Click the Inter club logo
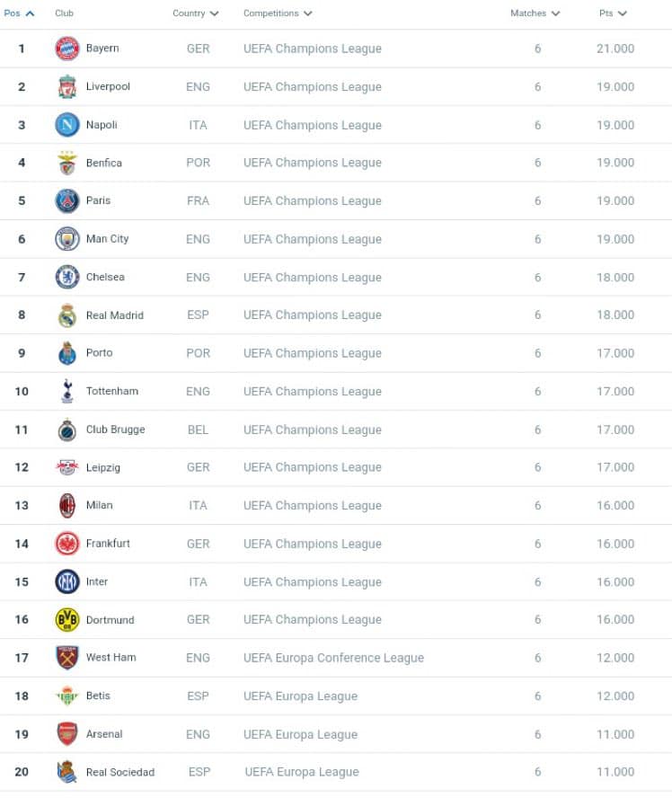The width and height of the screenshot is (672, 798). pos(66,581)
